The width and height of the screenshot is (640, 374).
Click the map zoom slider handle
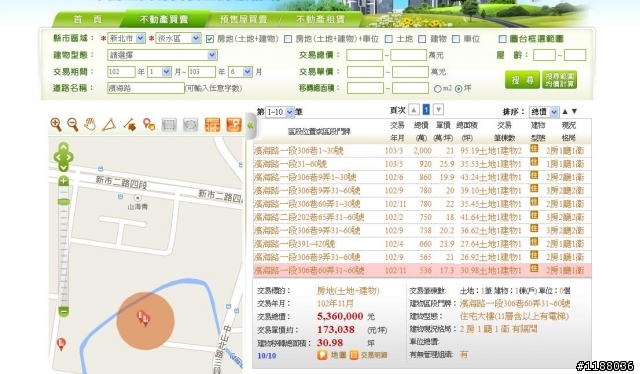click(64, 202)
